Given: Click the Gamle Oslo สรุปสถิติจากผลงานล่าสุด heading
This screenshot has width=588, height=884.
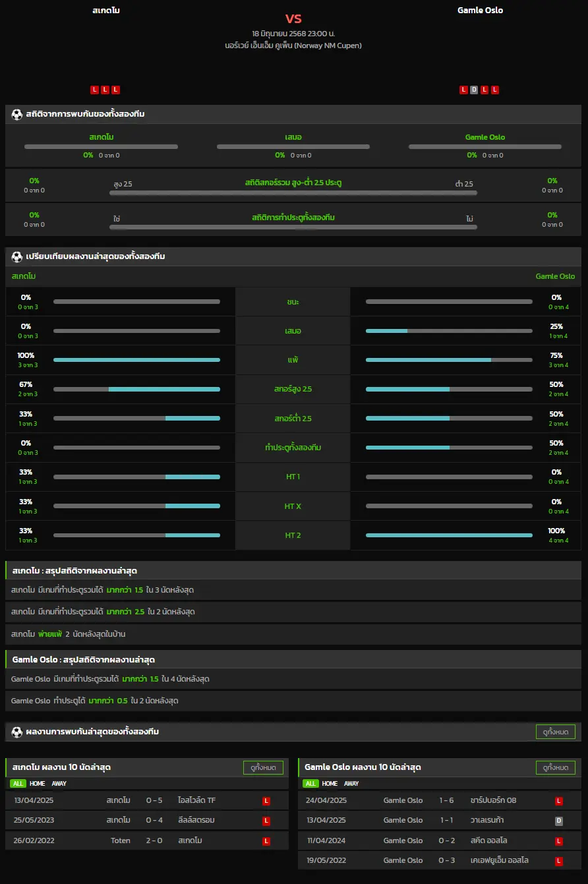Looking at the screenshot, I should (84, 660).
